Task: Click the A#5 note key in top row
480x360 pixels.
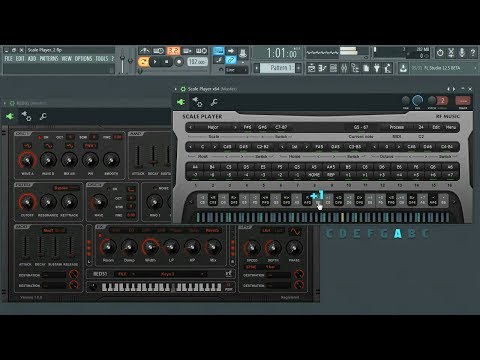Action: (331, 167)
